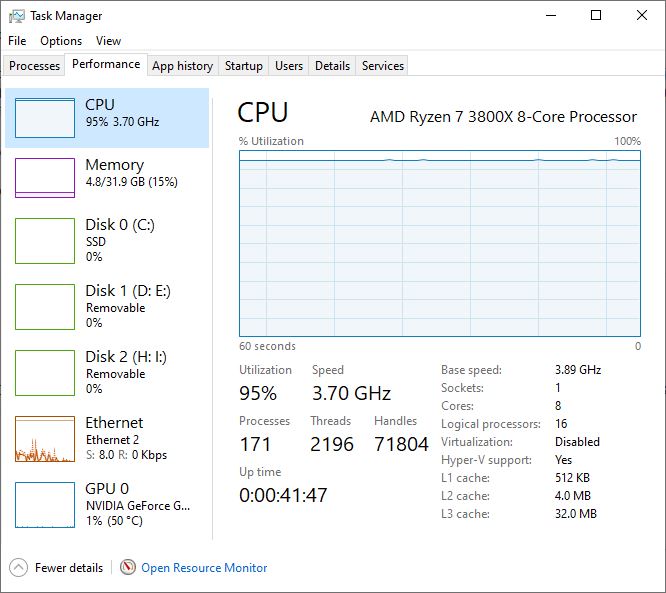The height and width of the screenshot is (593, 666).
Task: Click the % Utilization graph label
Action: click(x=271, y=141)
